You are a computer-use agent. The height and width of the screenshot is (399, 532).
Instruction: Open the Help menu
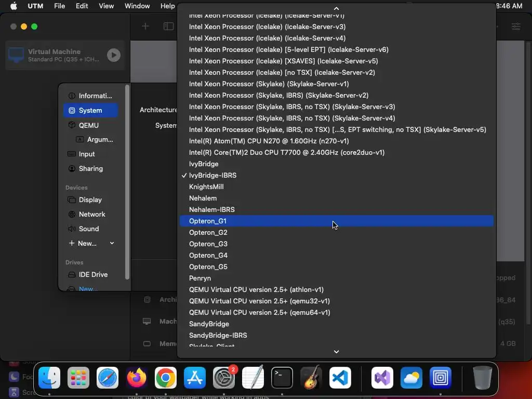[x=168, y=6]
